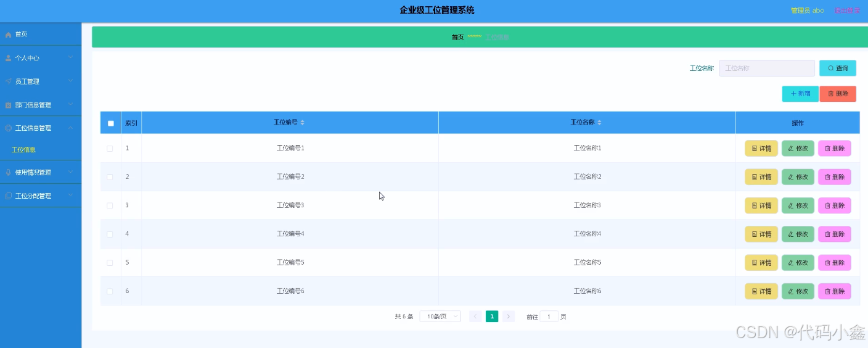Click 修改 for 工位名称2 row
Image resolution: width=868 pixels, height=348 pixels.
tap(798, 177)
